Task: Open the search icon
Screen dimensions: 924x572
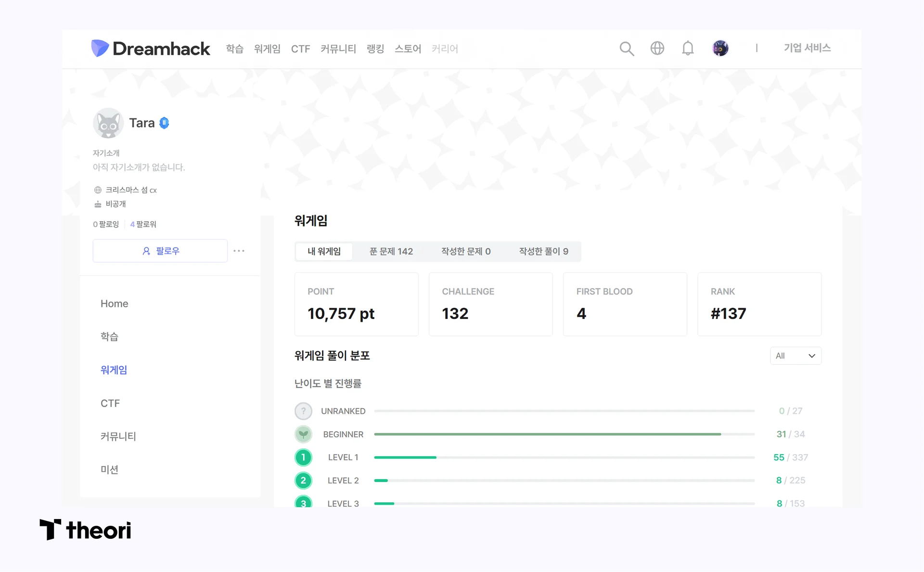Action: click(x=627, y=49)
